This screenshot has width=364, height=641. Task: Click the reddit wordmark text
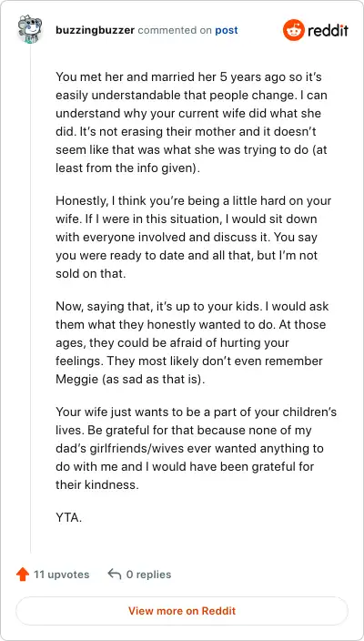[x=329, y=30]
